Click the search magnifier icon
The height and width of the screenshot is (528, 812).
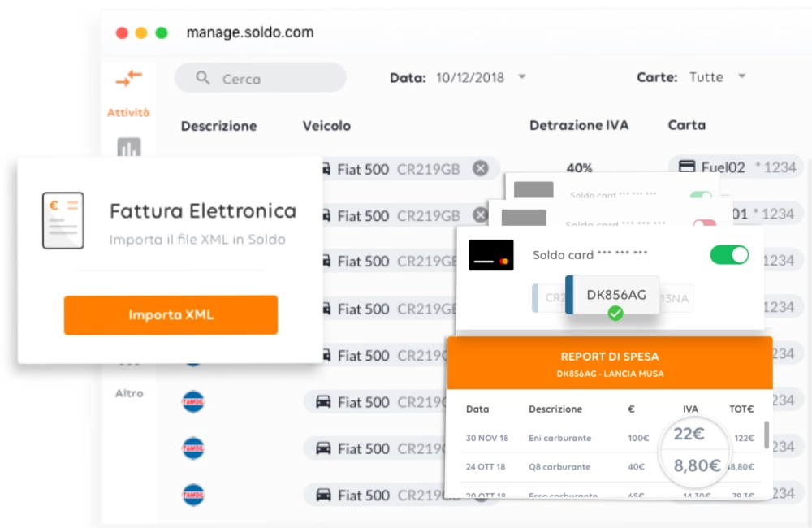tap(202, 78)
